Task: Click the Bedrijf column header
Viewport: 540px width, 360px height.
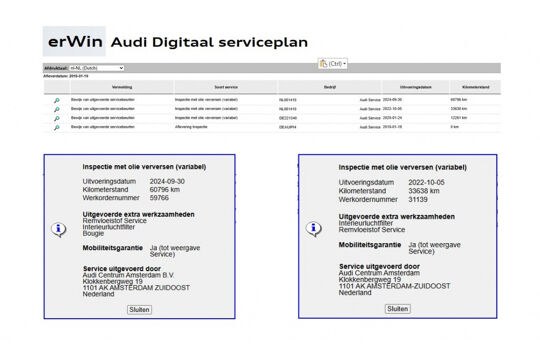Action: pos(330,87)
